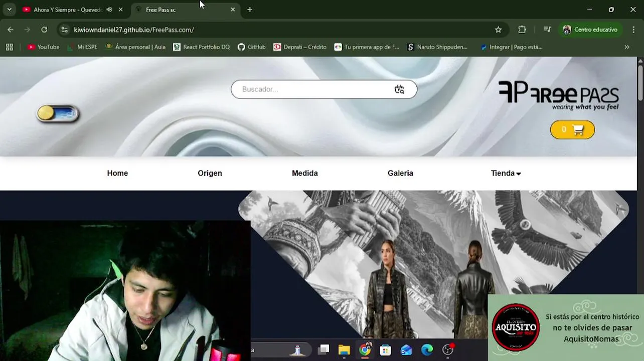The height and width of the screenshot is (361, 644).
Task: Open the media controls icon in Chrome toolbar
Action: (547, 30)
